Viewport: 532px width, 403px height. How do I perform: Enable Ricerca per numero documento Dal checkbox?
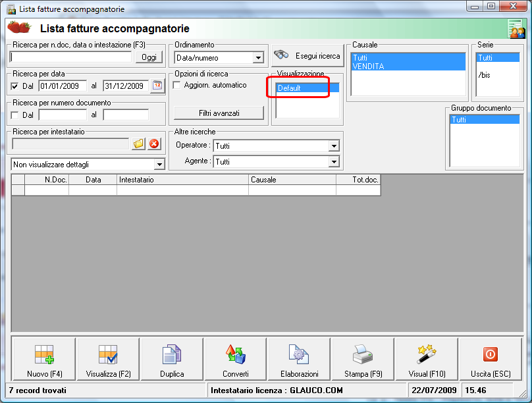point(14,115)
